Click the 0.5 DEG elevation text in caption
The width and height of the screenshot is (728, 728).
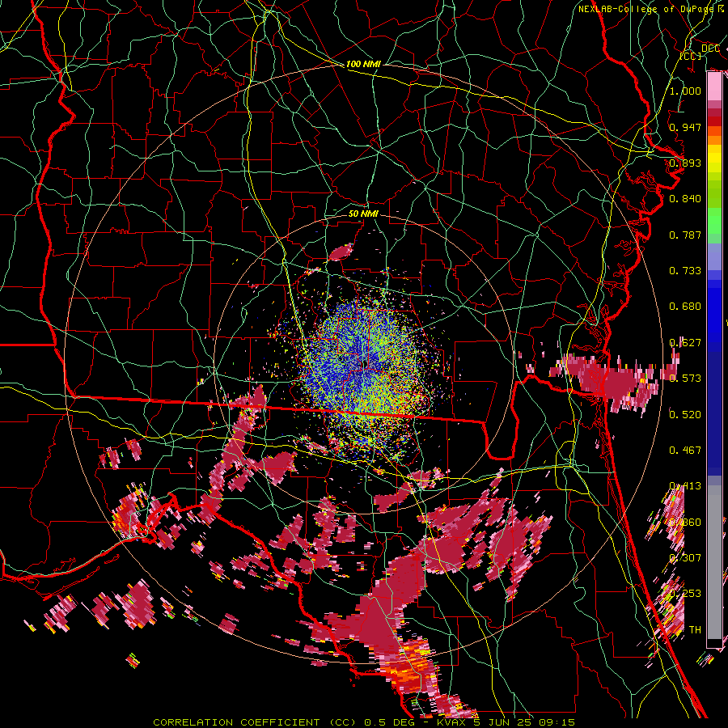point(389,722)
